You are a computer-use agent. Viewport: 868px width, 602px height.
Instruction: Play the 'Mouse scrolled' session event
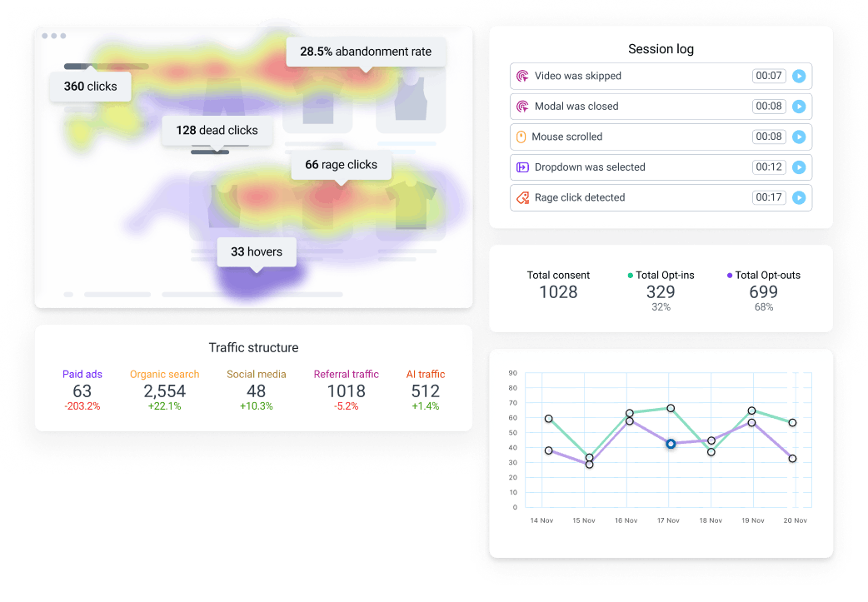(799, 137)
